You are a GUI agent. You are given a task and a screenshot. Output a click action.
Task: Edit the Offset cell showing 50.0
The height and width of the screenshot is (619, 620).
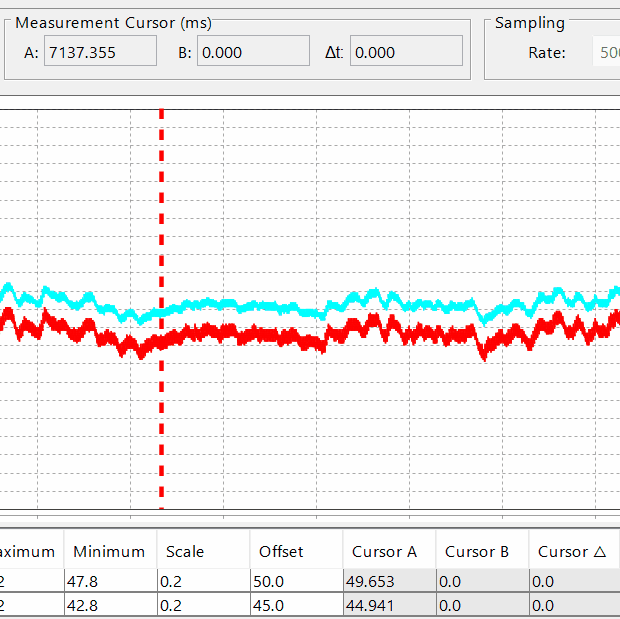click(x=296, y=580)
